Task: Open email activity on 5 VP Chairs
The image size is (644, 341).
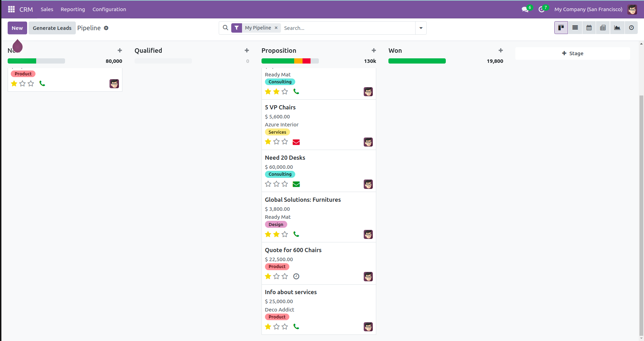Action: [296, 142]
